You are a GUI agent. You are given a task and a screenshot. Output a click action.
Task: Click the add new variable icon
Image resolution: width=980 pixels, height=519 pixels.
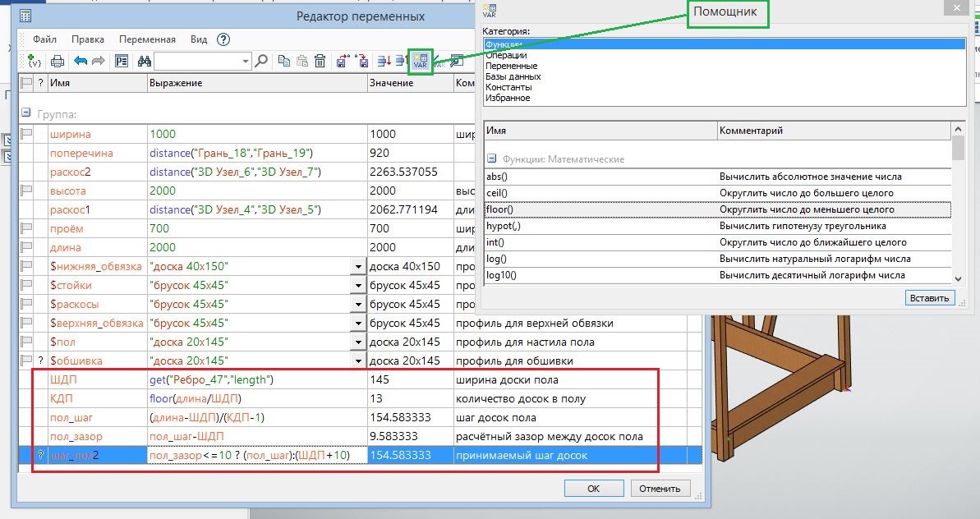coord(35,62)
